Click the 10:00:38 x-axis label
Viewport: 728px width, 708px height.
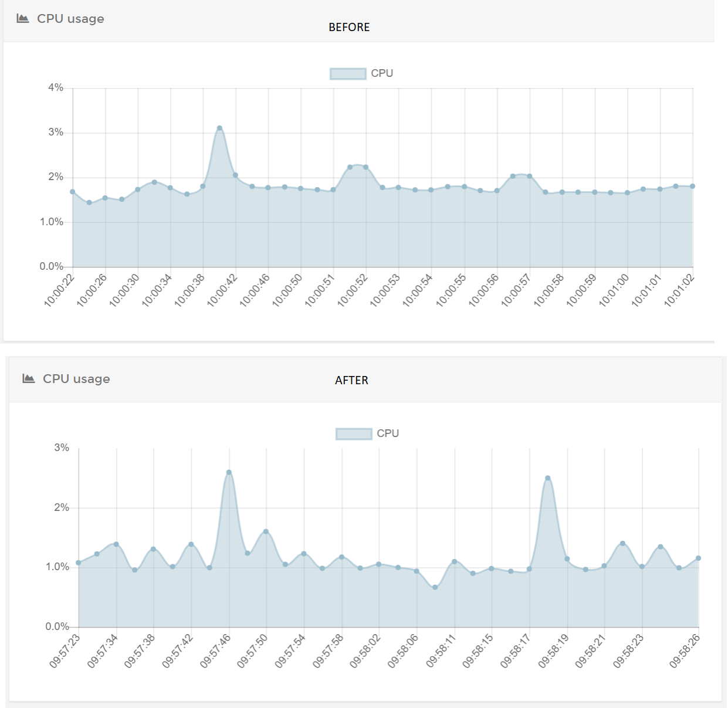click(190, 290)
